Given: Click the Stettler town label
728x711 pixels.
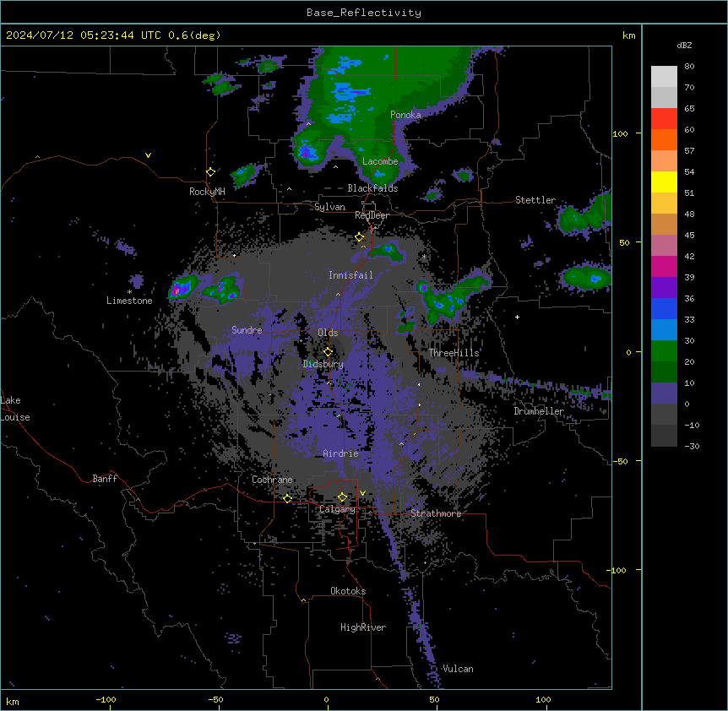Looking at the screenshot, I should pyautogui.click(x=535, y=200).
